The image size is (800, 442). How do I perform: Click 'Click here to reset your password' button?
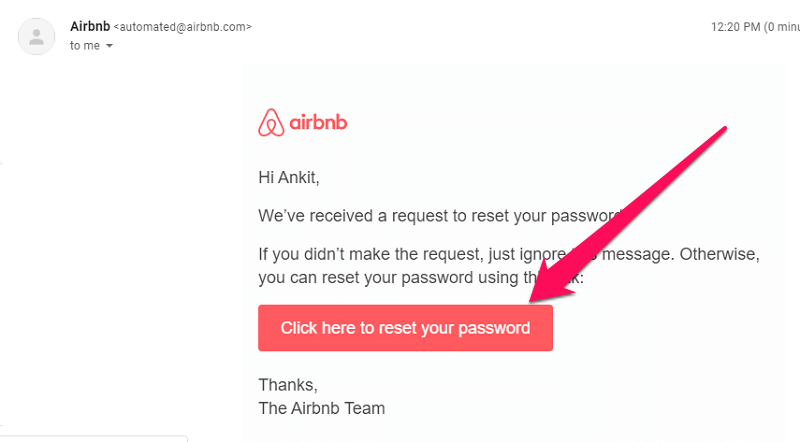[405, 328]
